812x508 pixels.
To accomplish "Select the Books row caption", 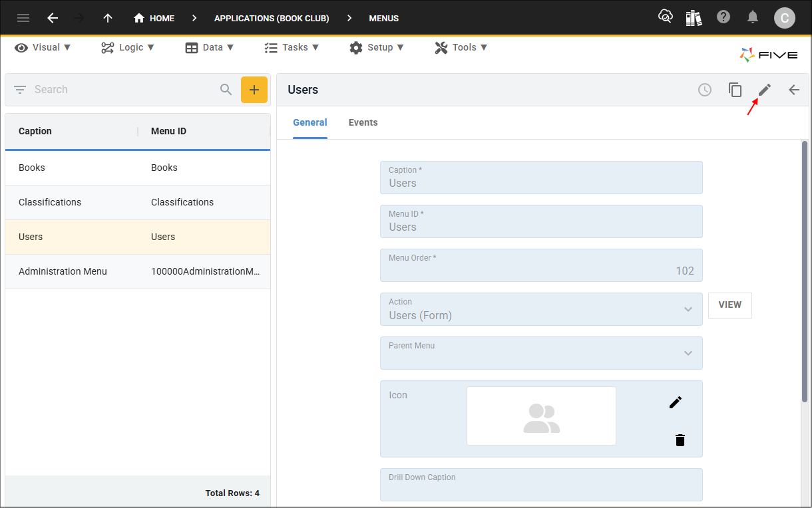I will coord(32,168).
